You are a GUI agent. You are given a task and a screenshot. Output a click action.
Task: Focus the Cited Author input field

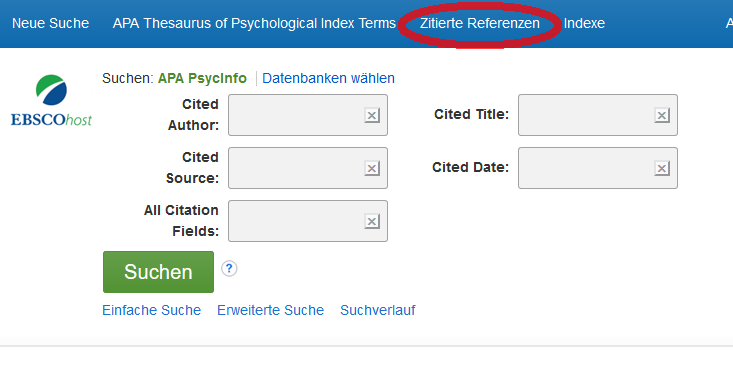[x=296, y=115]
